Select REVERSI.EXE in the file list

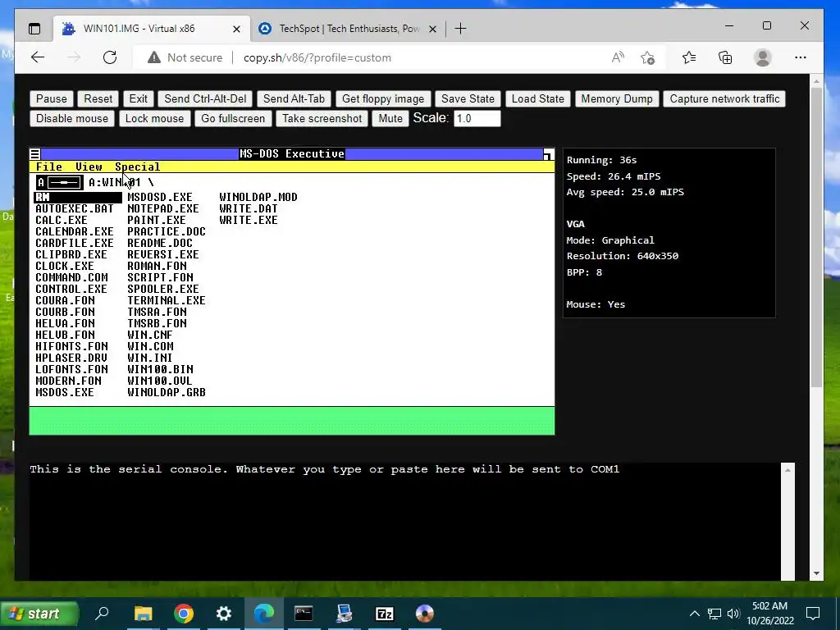163,254
